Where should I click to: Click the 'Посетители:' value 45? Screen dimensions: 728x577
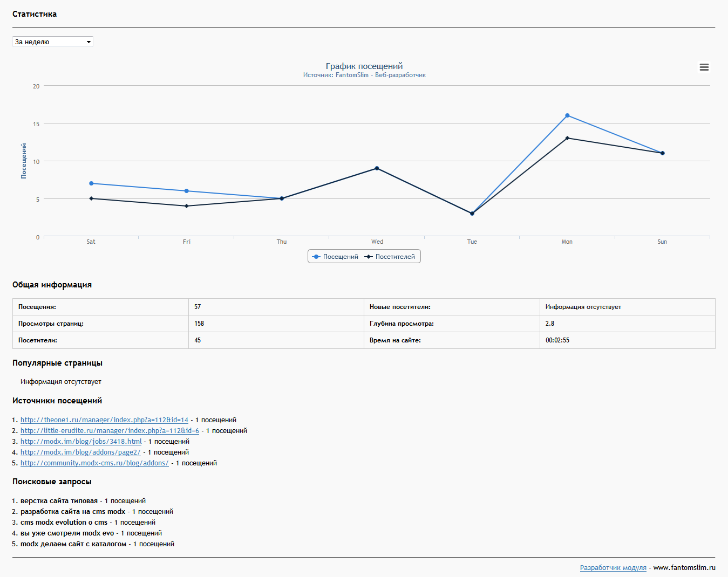(198, 340)
